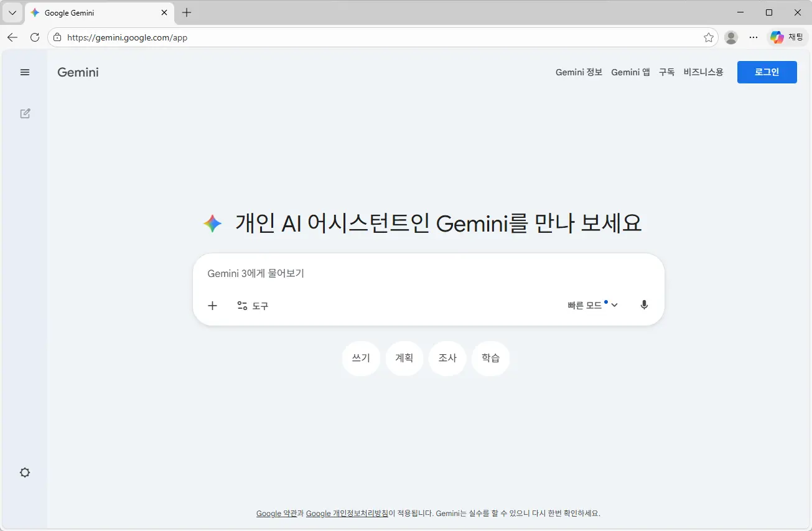
Task: Open the browser three-dots settings menu
Action: 754,37
